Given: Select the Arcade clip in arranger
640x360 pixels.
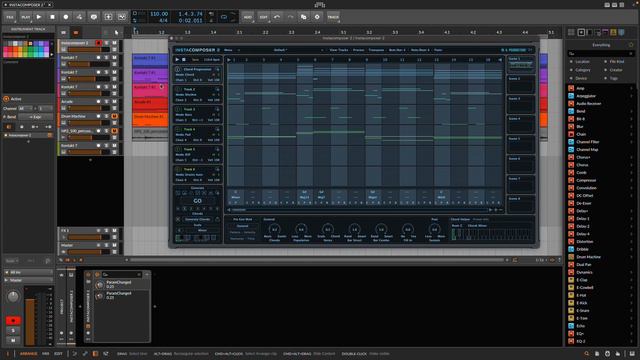Looking at the screenshot, I should point(150,104).
